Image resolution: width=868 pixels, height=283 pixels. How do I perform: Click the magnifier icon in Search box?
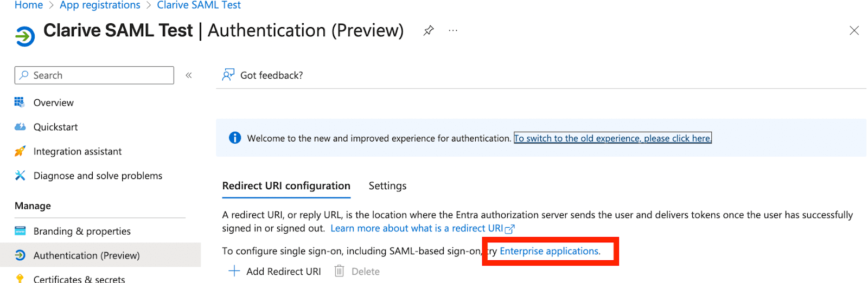pos(24,75)
